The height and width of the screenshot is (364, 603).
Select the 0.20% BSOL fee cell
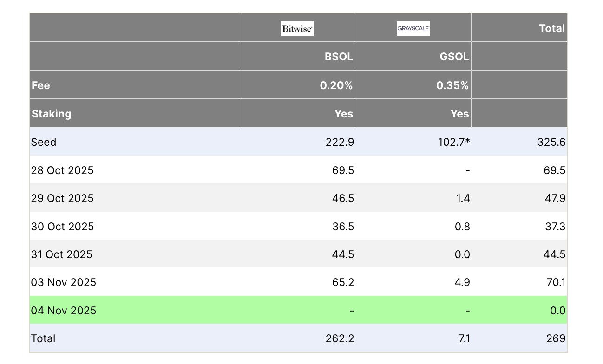(336, 85)
